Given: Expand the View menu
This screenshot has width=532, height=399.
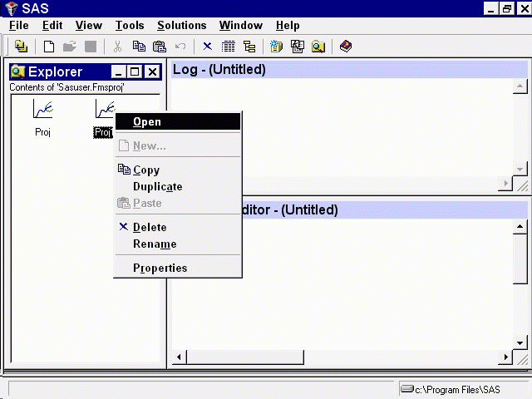Looking at the screenshot, I should pos(89,26).
